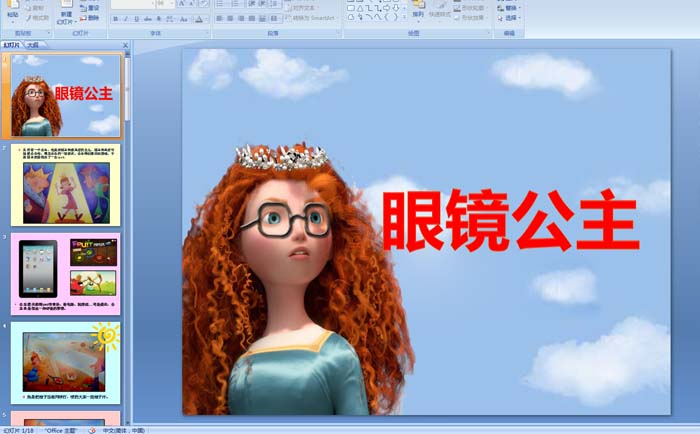Image resolution: width=700 pixels, height=434 pixels.
Task: Open the Drawing group dialog launcher
Action: [488, 33]
